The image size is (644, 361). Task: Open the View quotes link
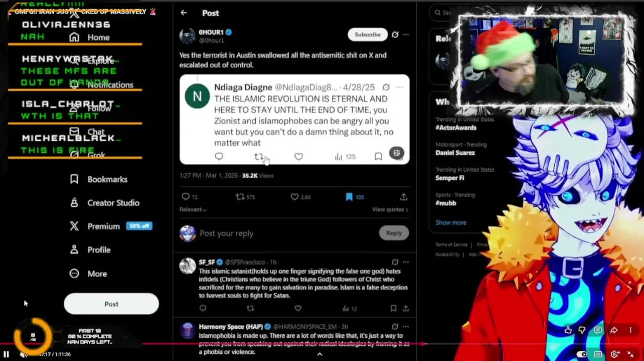tap(390, 210)
